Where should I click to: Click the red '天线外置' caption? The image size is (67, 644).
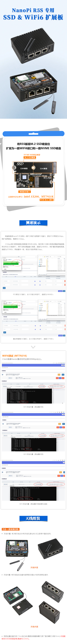tap(34, 567)
